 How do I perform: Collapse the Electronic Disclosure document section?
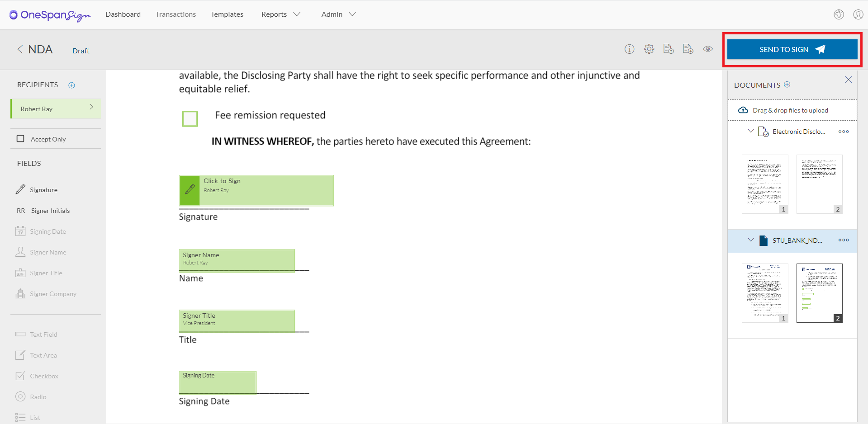tap(751, 131)
